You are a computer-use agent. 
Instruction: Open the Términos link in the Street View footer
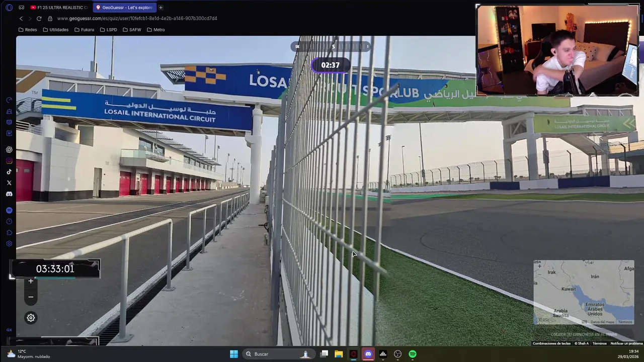[x=599, y=343]
